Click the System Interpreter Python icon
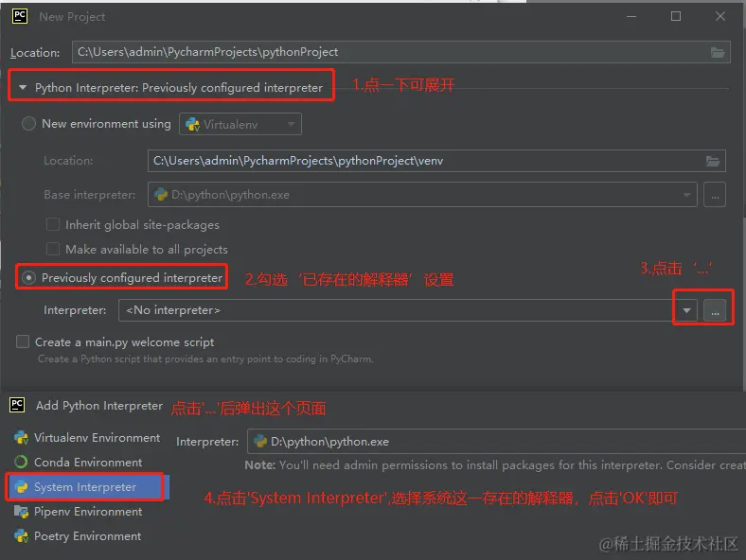This screenshot has height=560, width=746. tap(22, 487)
